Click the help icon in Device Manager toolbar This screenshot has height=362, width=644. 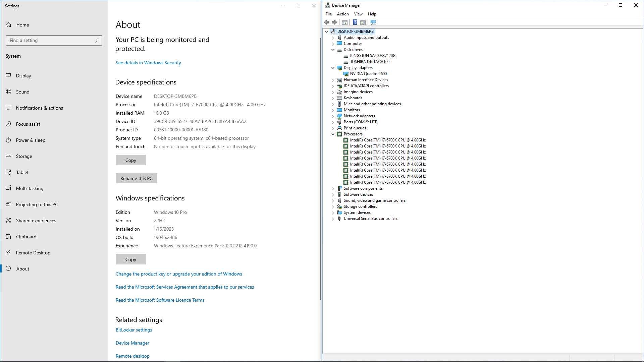pos(354,22)
